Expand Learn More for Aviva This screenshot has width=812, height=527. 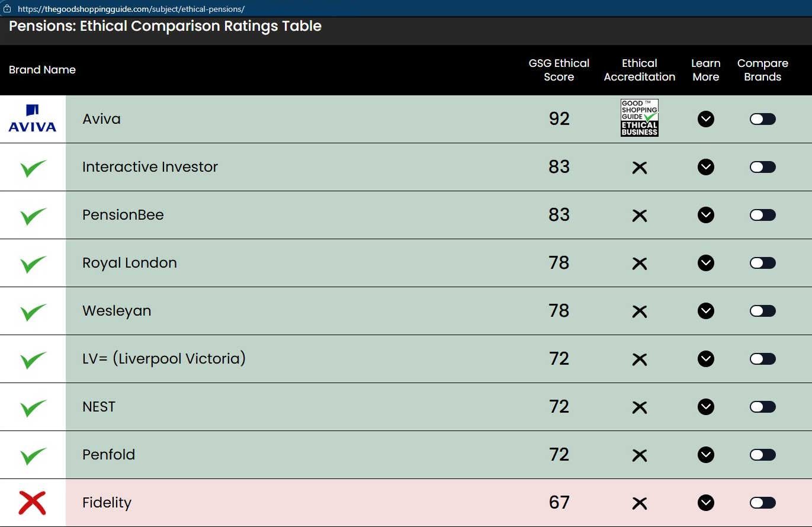705,119
